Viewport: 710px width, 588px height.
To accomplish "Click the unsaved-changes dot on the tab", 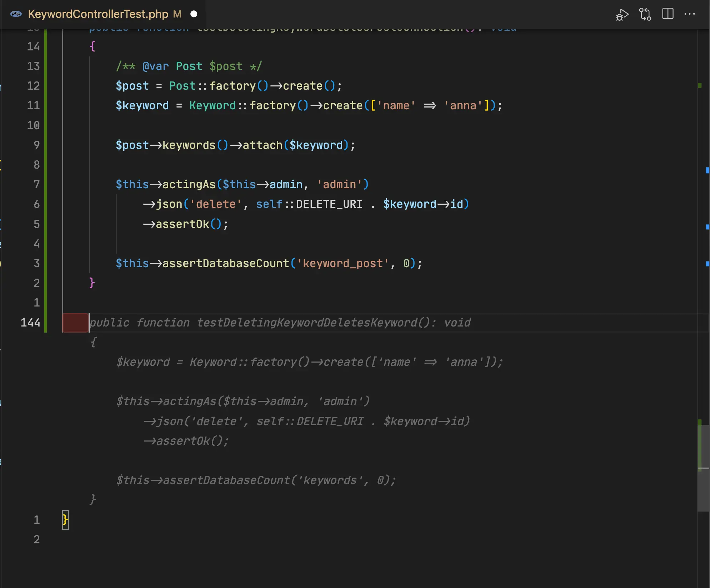I will click(x=194, y=14).
